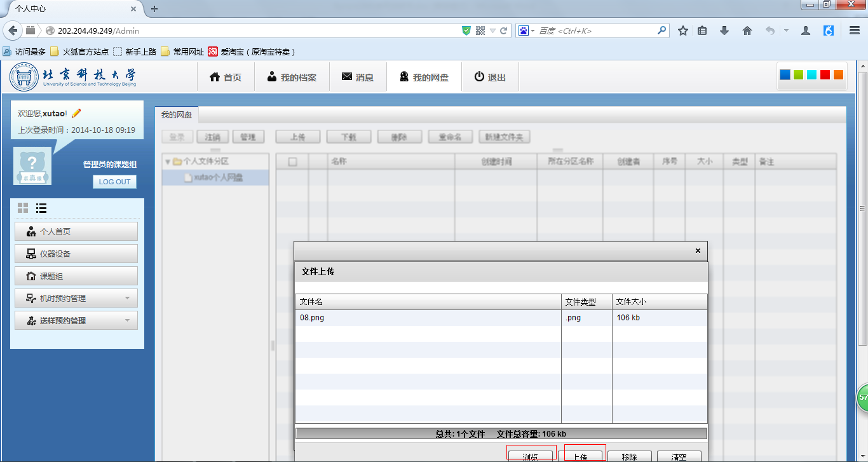Image resolution: width=868 pixels, height=462 pixels.
Task: Open the Firefox hamburger menu
Action: coord(855,31)
